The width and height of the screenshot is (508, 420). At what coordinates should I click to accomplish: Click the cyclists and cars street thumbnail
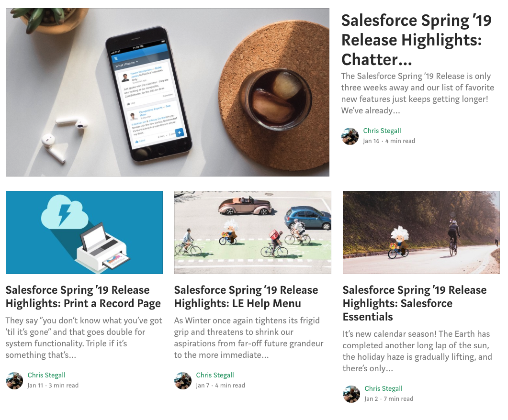tap(253, 232)
